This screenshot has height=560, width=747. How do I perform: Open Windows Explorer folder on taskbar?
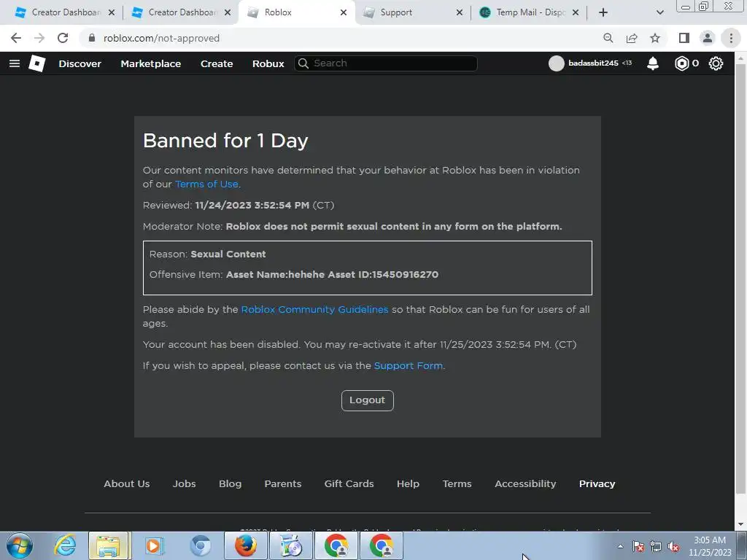[108, 545]
